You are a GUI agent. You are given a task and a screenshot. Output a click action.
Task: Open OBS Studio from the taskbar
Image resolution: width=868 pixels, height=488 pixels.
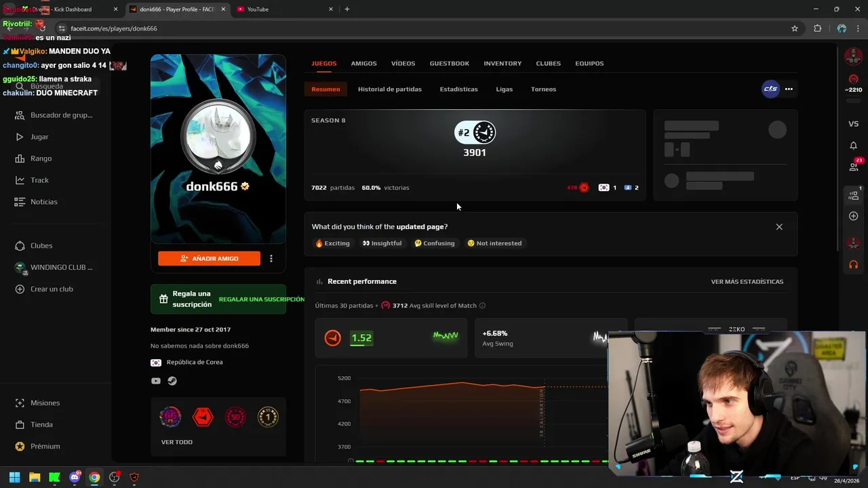click(114, 477)
